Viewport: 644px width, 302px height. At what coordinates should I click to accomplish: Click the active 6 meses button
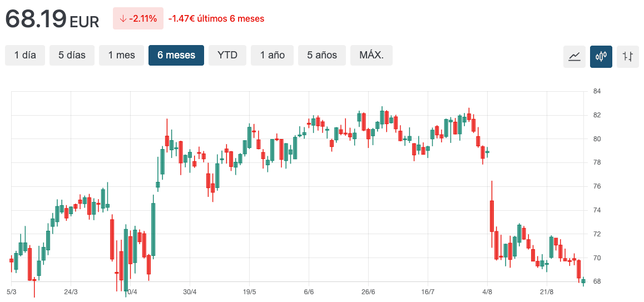tap(176, 55)
